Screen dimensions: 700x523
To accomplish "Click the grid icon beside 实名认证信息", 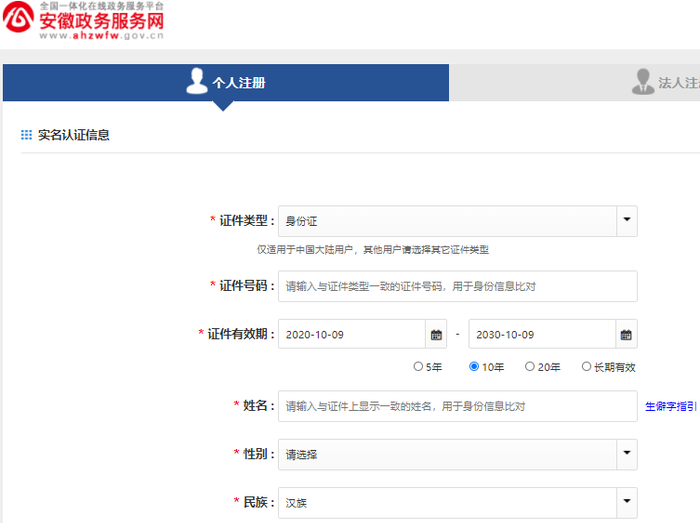I will click(x=27, y=135).
